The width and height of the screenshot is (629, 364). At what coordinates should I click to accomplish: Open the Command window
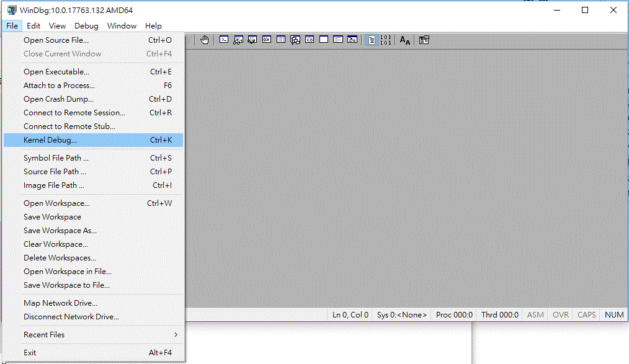click(223, 39)
